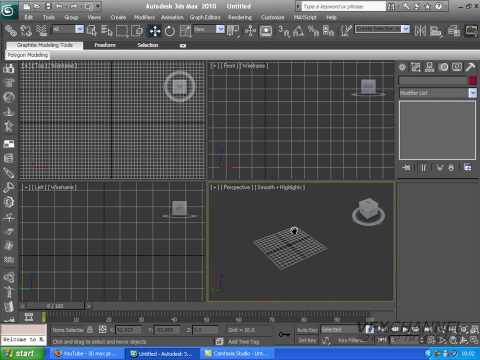Image resolution: width=480 pixels, height=360 pixels.
Task: Activate the Select and Rotate tool
Action: coord(170,31)
